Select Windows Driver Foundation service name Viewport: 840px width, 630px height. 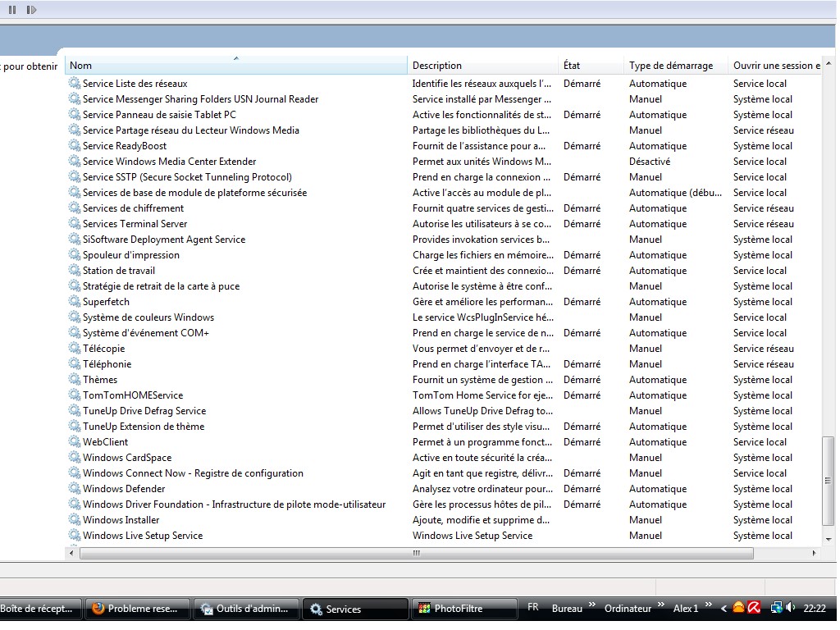click(234, 504)
